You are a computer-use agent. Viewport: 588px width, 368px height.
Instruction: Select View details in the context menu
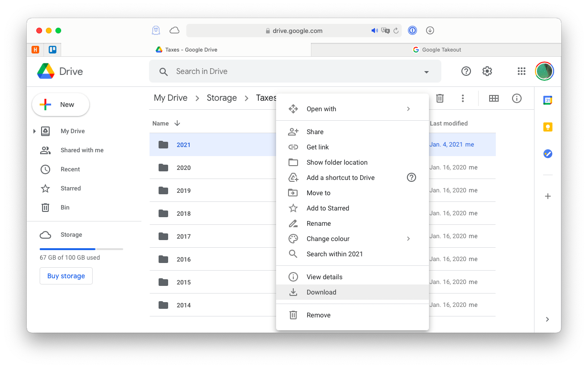tap(353, 277)
